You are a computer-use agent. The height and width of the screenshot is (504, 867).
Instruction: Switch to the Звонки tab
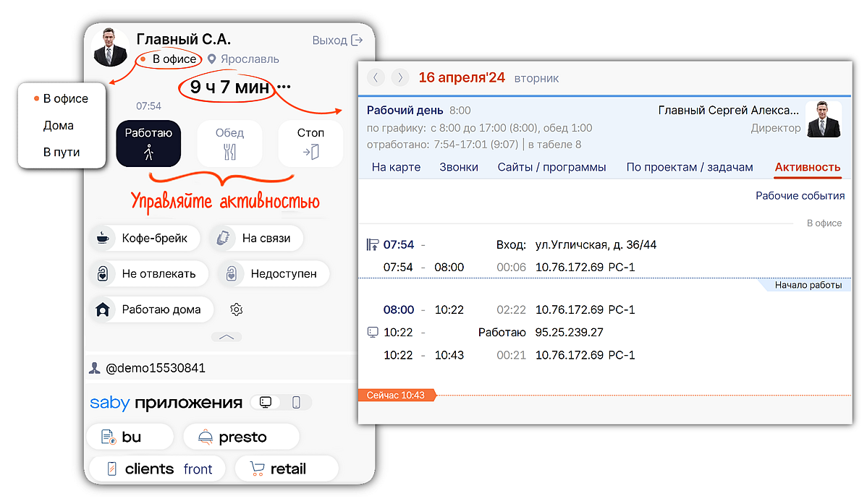(x=458, y=167)
